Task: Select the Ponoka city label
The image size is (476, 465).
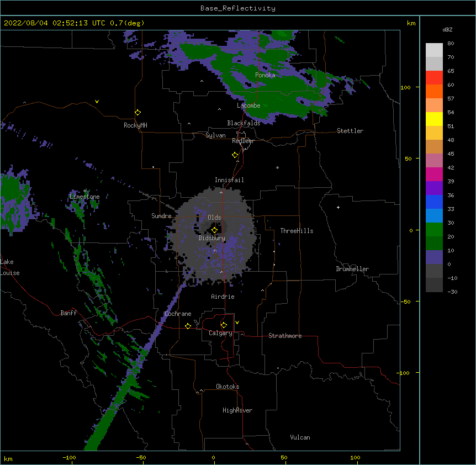Action: click(x=265, y=75)
